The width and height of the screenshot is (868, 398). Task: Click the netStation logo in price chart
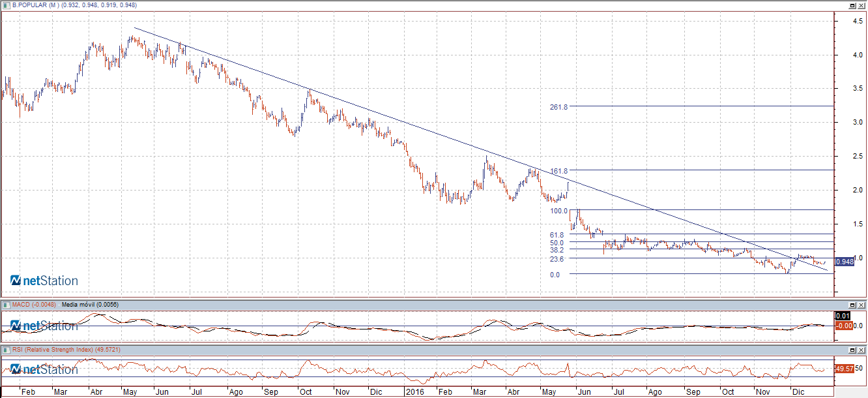pos(44,281)
